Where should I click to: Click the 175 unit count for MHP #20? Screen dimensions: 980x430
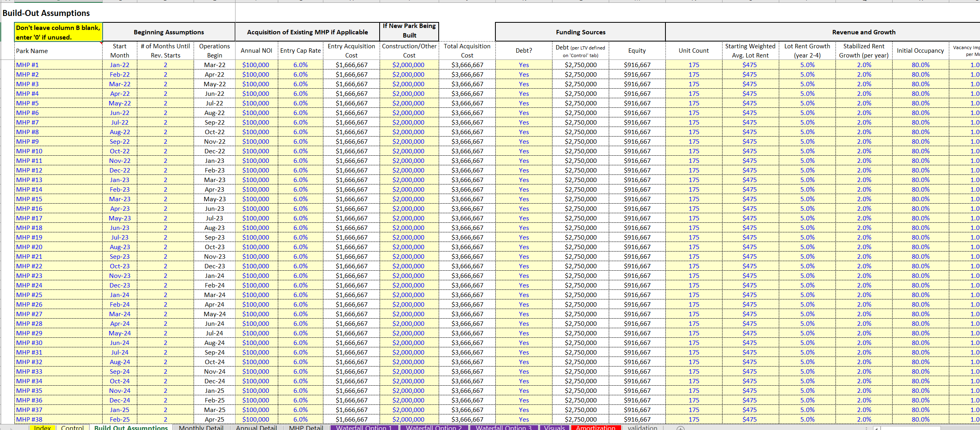[694, 247]
